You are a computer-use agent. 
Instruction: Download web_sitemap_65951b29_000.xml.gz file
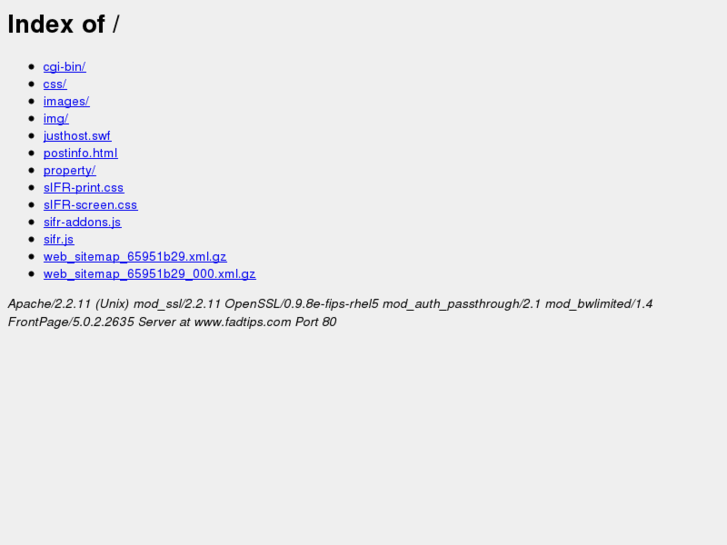[x=150, y=274]
